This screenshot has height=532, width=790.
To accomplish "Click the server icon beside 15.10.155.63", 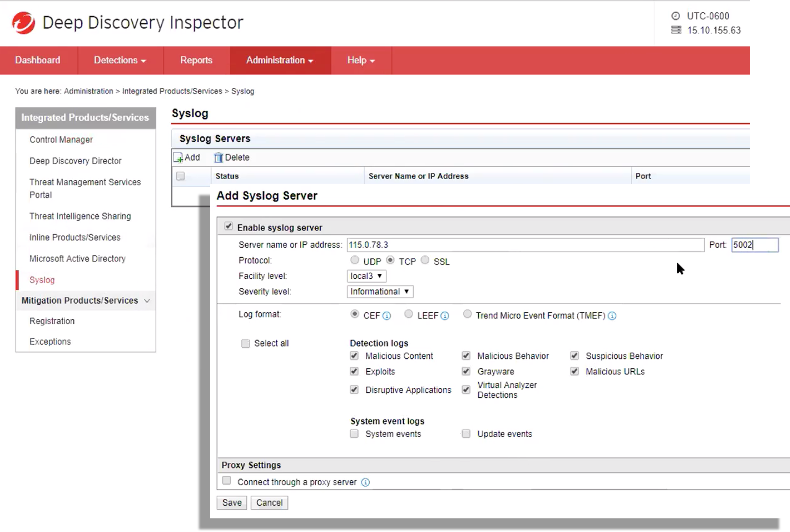I will [676, 30].
